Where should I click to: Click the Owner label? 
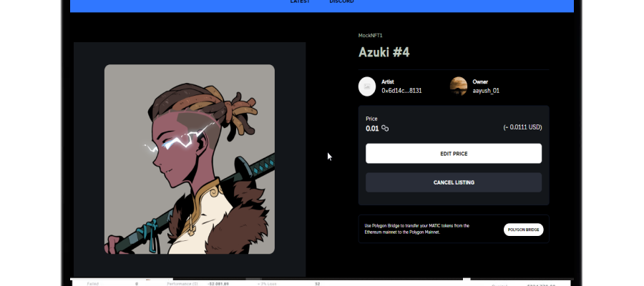[480, 82]
